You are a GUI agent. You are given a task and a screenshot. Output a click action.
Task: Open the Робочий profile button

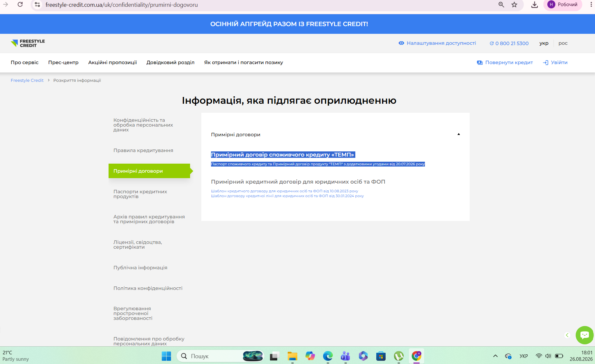(x=563, y=5)
